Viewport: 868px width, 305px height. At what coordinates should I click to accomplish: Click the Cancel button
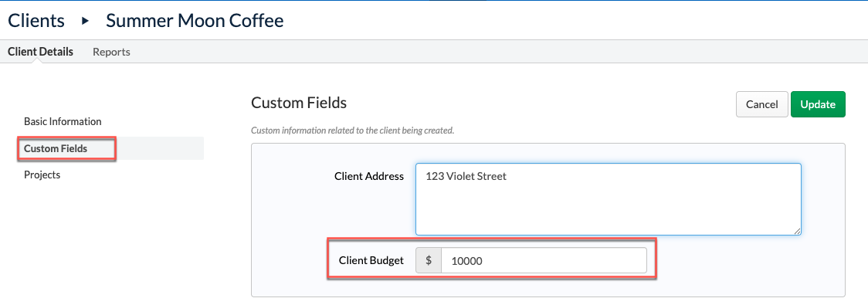(761, 104)
